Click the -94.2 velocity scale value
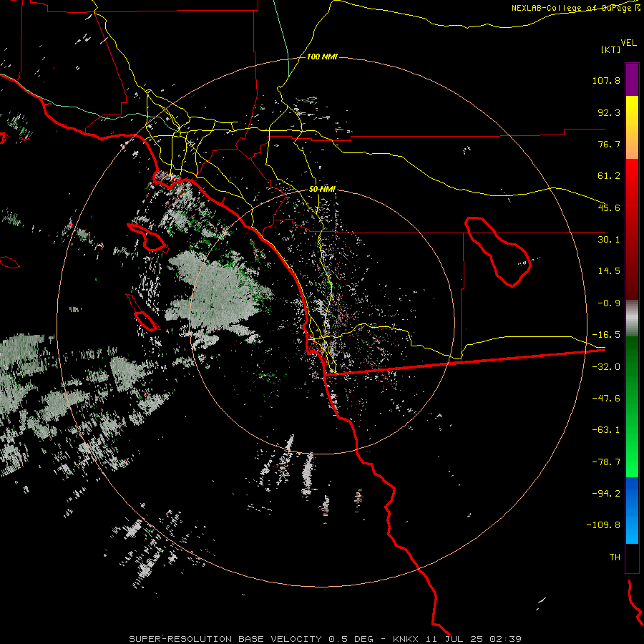This screenshot has width=644, height=644. point(606,494)
